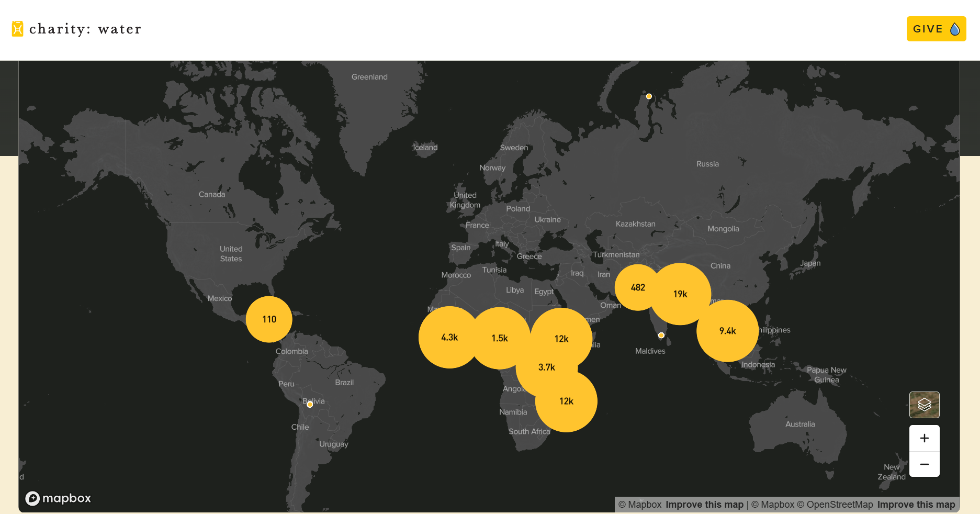980x514 pixels.
Task: Click the GIVE button
Action: point(936,29)
